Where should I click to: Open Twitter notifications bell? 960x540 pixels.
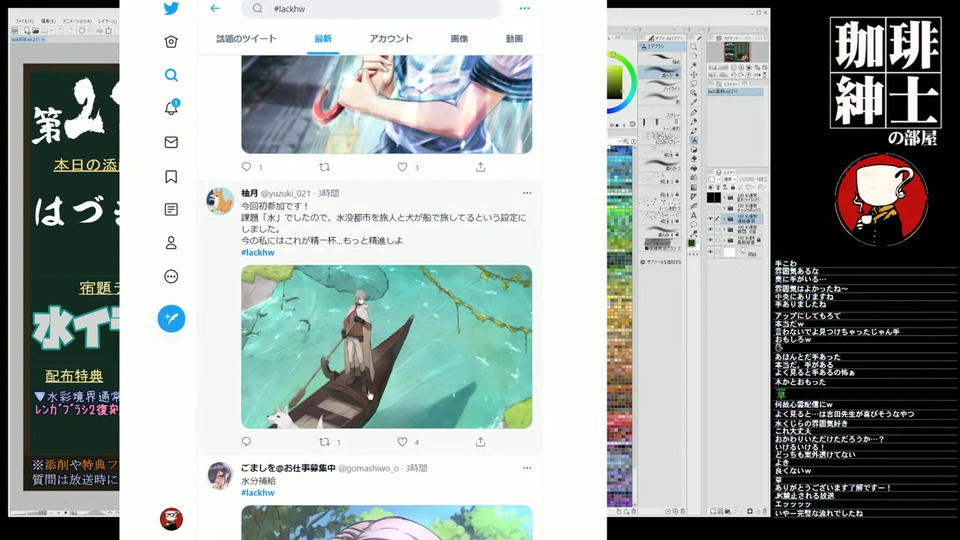pyautogui.click(x=171, y=108)
